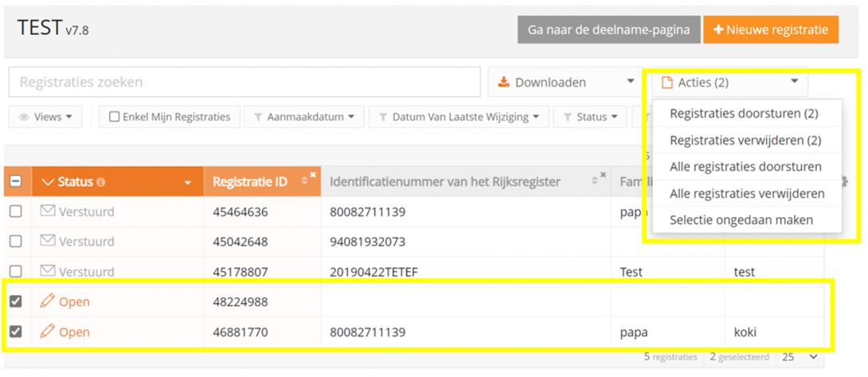
Task: Click the pencil icon on registration 48224988
Action: pos(48,301)
